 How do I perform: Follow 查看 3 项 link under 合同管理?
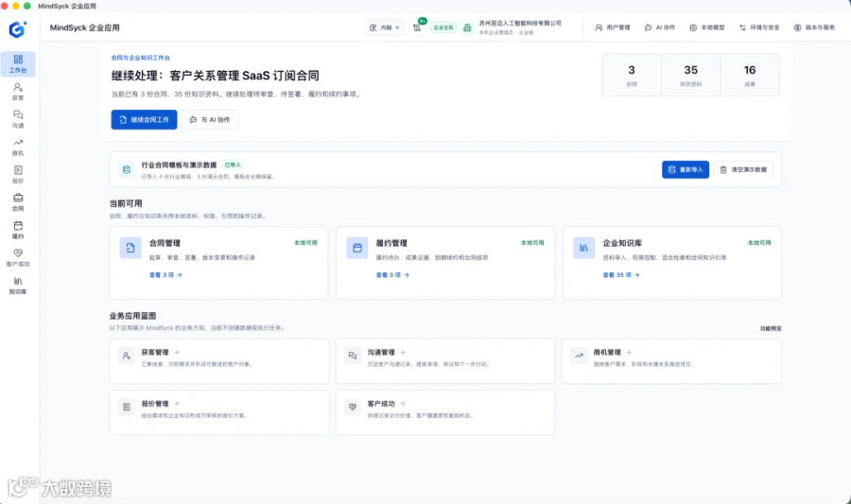pyautogui.click(x=166, y=275)
